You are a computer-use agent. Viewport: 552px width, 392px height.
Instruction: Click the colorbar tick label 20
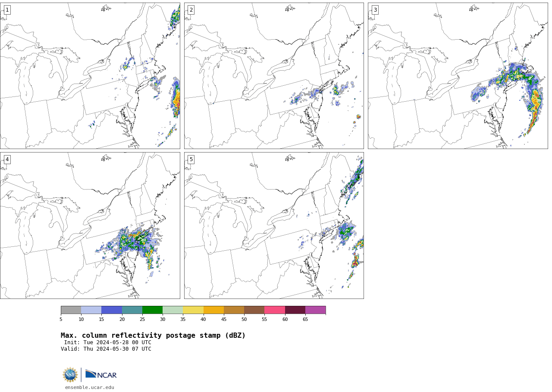click(122, 319)
